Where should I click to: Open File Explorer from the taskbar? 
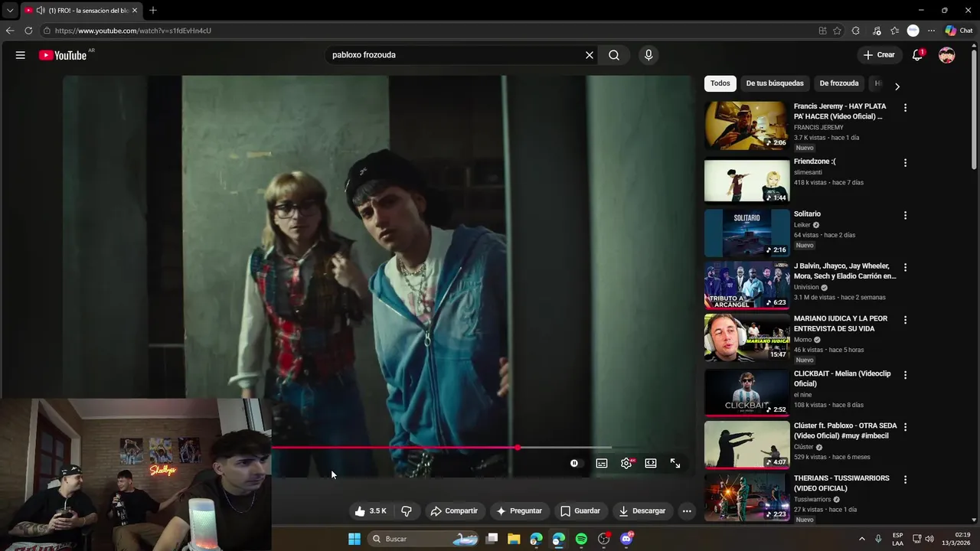click(x=514, y=539)
